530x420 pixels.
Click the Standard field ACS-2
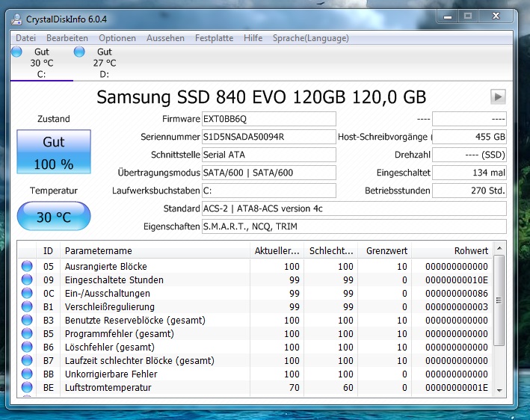point(354,209)
